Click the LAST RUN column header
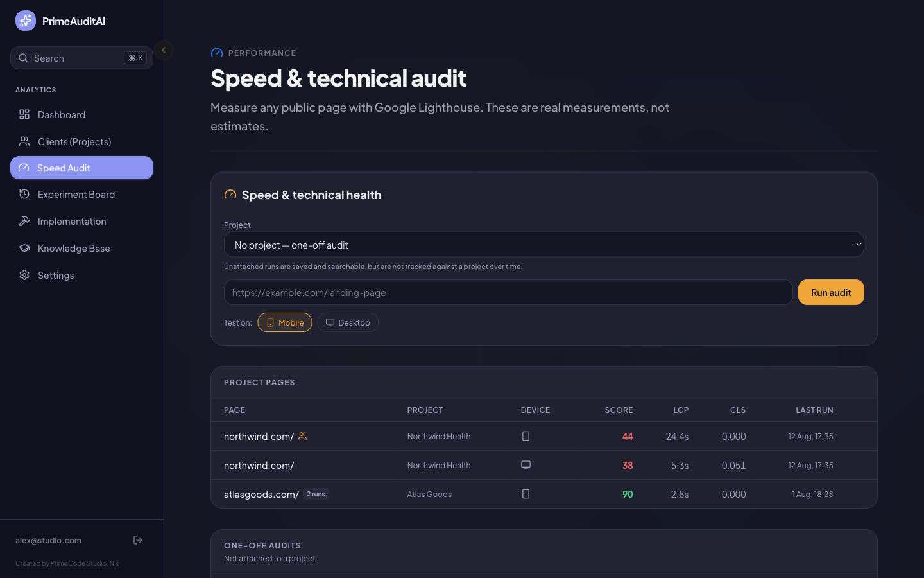 (x=814, y=410)
